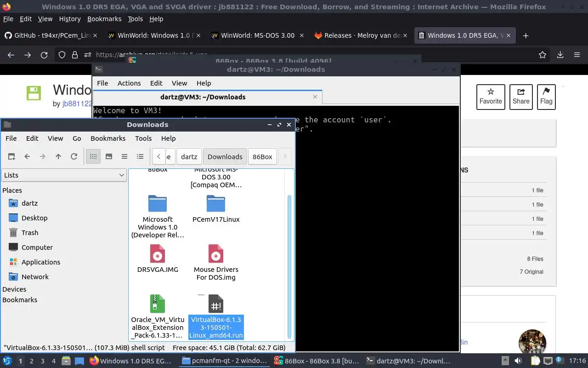
Task: Bookmark page with star icon
Action: tap(543, 55)
